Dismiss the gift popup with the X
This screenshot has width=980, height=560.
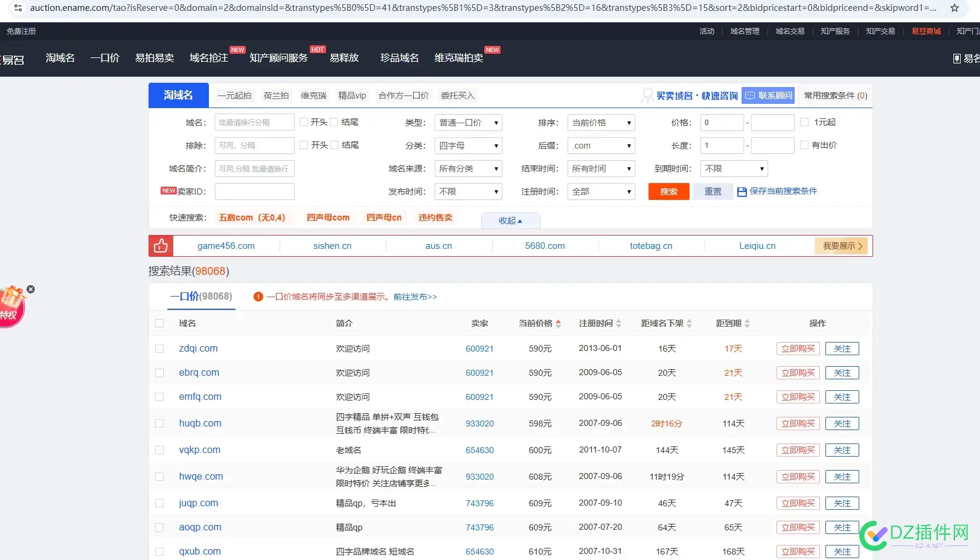coord(30,289)
